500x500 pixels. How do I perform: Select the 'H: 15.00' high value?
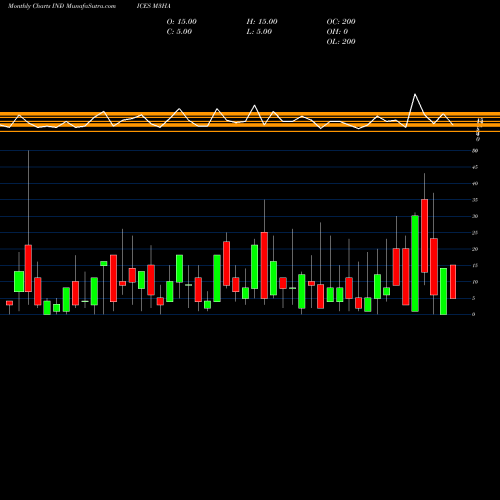(262, 22)
